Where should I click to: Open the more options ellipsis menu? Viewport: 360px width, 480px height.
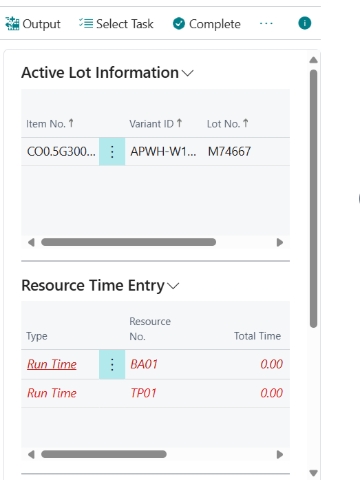[266, 24]
